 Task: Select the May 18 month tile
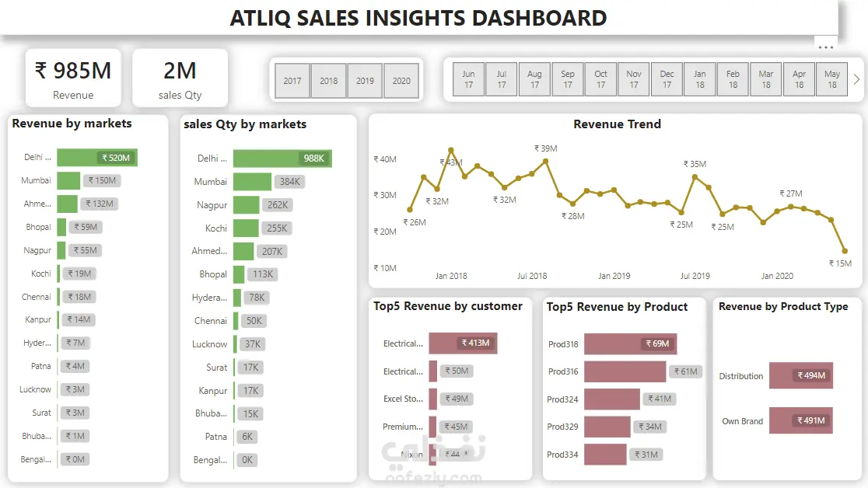(832, 80)
